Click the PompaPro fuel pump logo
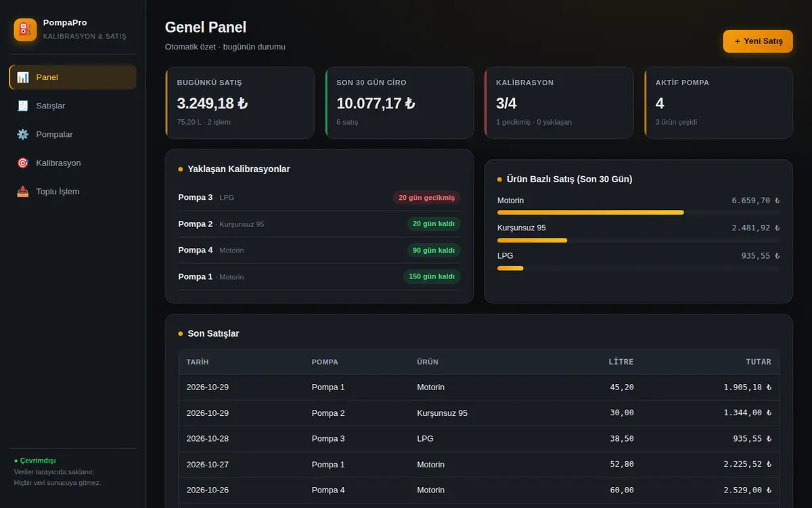Image resolution: width=812 pixels, height=508 pixels. pyautogui.click(x=25, y=30)
